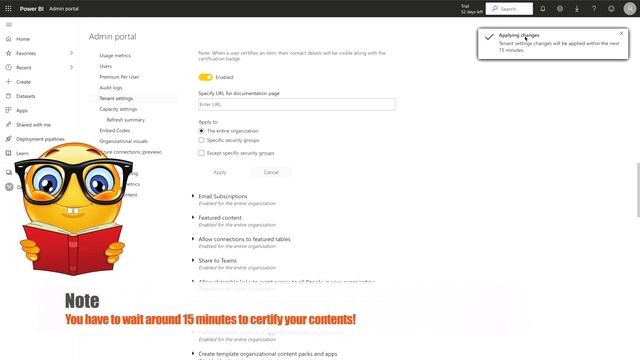
Task: Select The entire organization radio button
Action: 201,131
